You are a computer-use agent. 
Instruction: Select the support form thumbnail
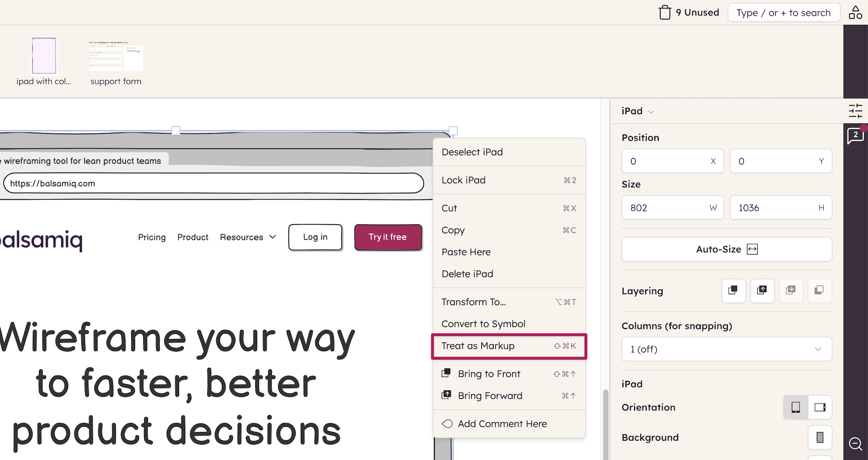pyautogui.click(x=116, y=63)
